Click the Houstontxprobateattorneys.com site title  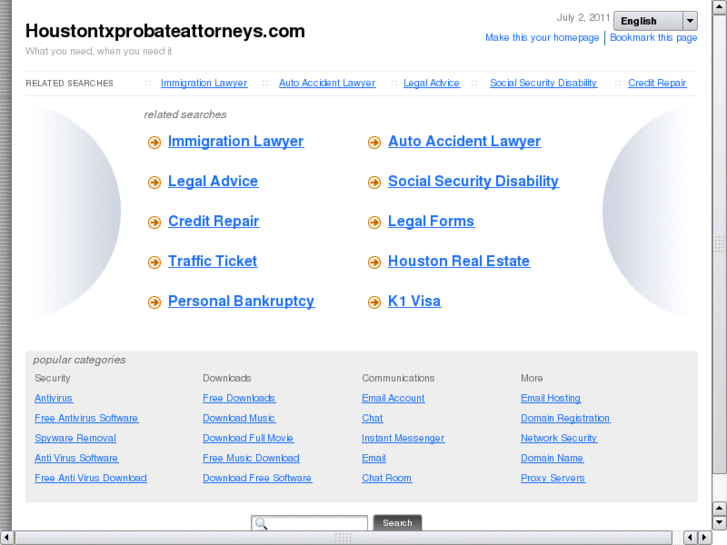[165, 31]
